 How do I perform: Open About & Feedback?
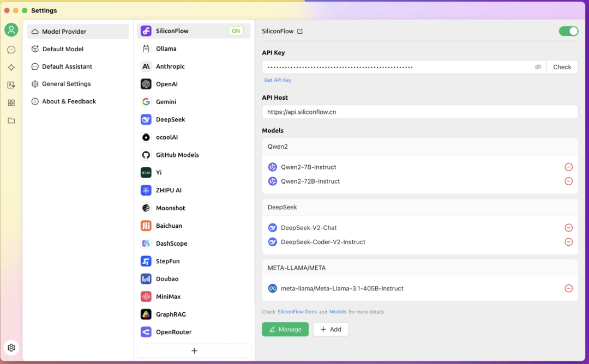[78, 101]
